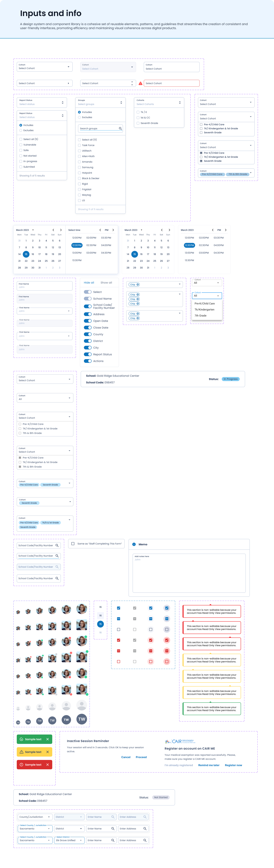The width and height of the screenshot is (274, 868).
Task: Click the Search groups input field
Action: [x=100, y=128]
